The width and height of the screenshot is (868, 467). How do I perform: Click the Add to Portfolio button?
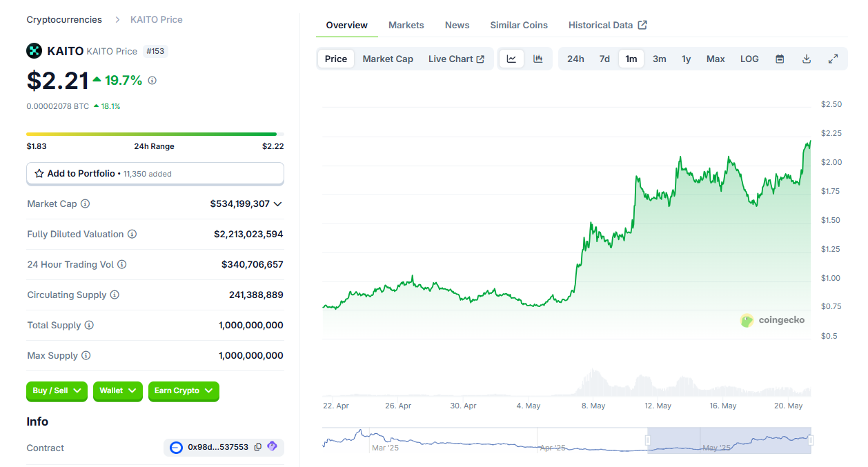155,174
